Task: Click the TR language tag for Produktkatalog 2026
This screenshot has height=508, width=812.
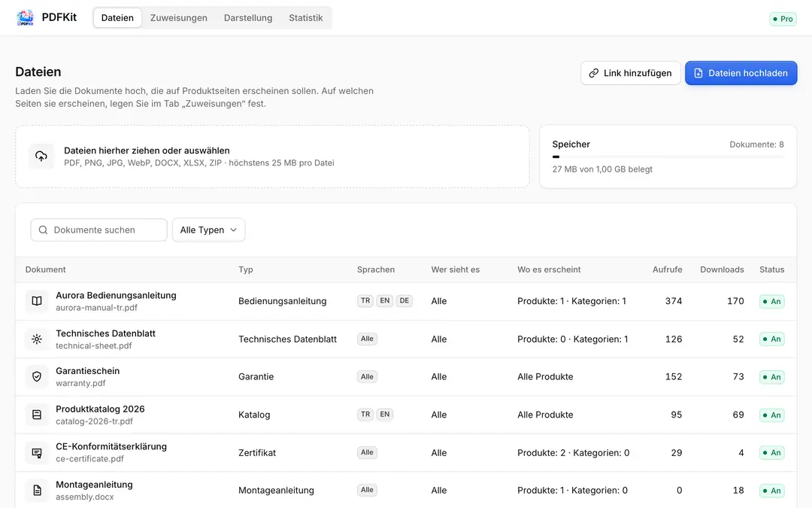Action: pos(365,414)
